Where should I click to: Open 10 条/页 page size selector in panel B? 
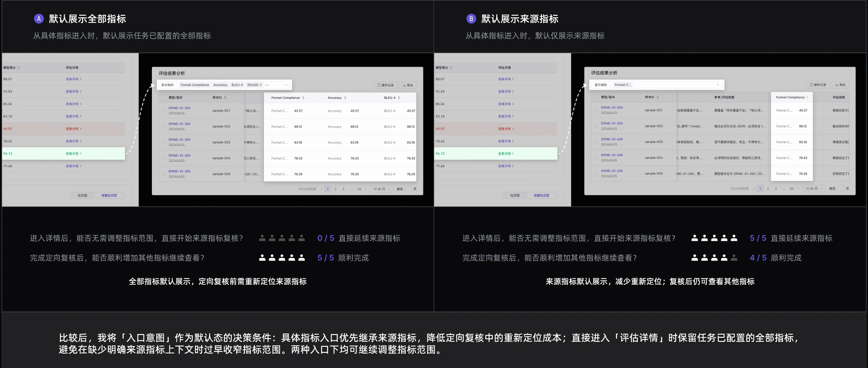[x=814, y=189]
